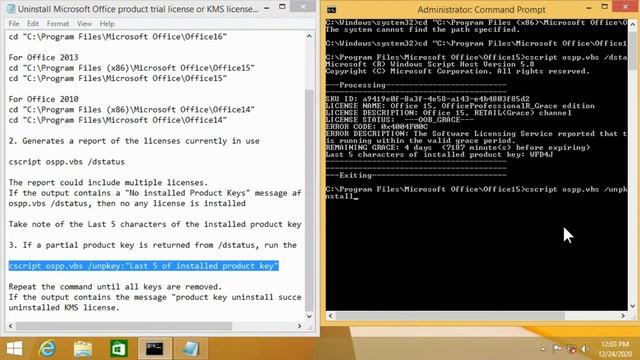Viewport: 640px width, 360px height.
Task: Open the File menu in Notepad
Action: coord(14,24)
